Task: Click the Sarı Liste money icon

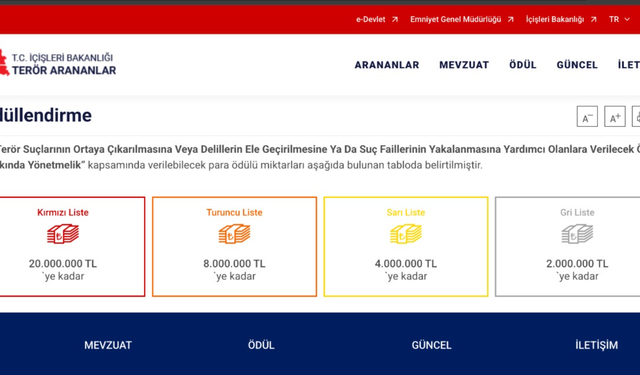Action: [406, 234]
